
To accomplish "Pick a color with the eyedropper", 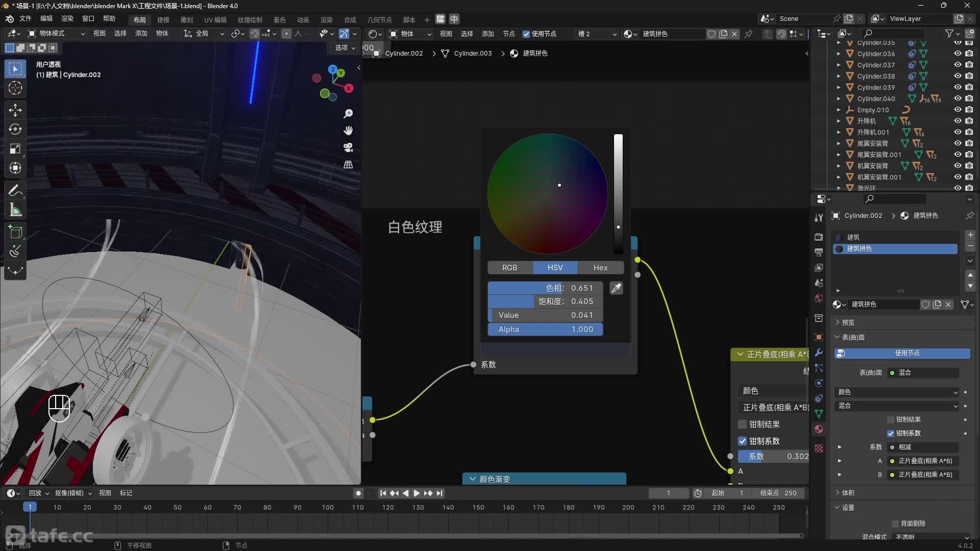I will (x=616, y=288).
